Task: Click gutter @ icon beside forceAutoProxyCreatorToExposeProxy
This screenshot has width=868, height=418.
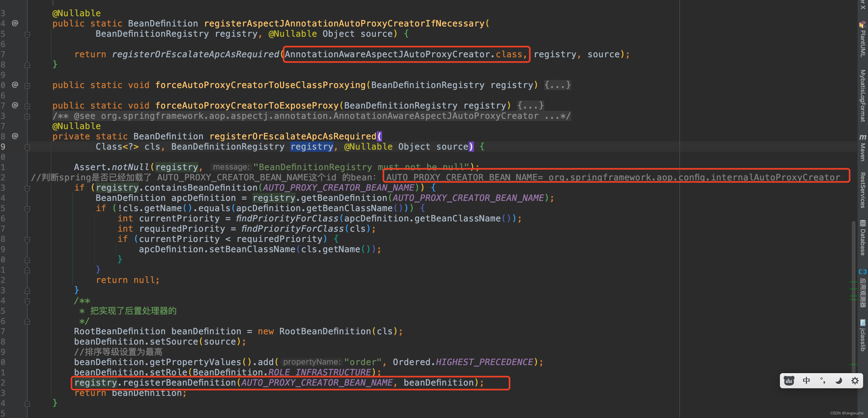Action: click(x=15, y=105)
